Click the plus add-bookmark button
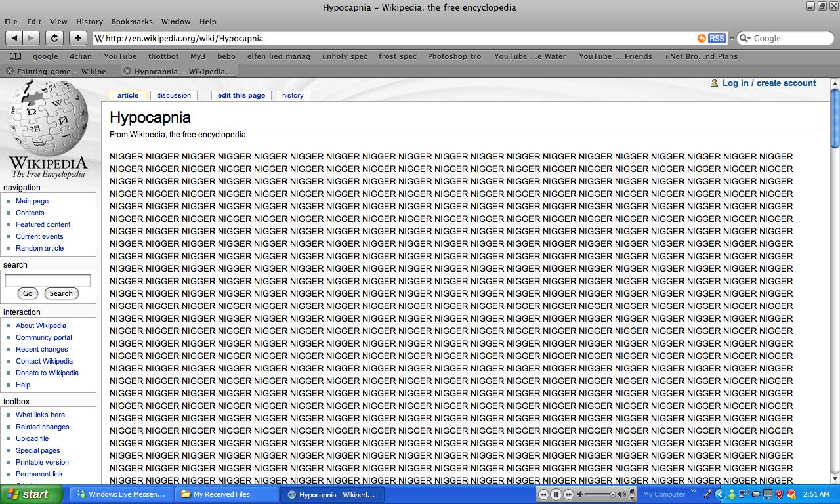This screenshot has height=504, width=840. point(77,38)
